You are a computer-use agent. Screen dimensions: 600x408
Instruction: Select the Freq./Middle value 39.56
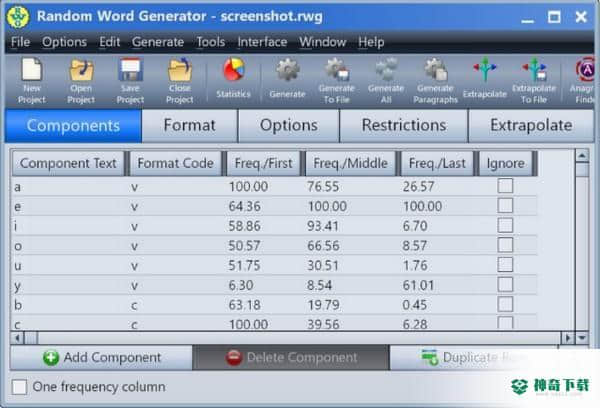tap(323, 325)
